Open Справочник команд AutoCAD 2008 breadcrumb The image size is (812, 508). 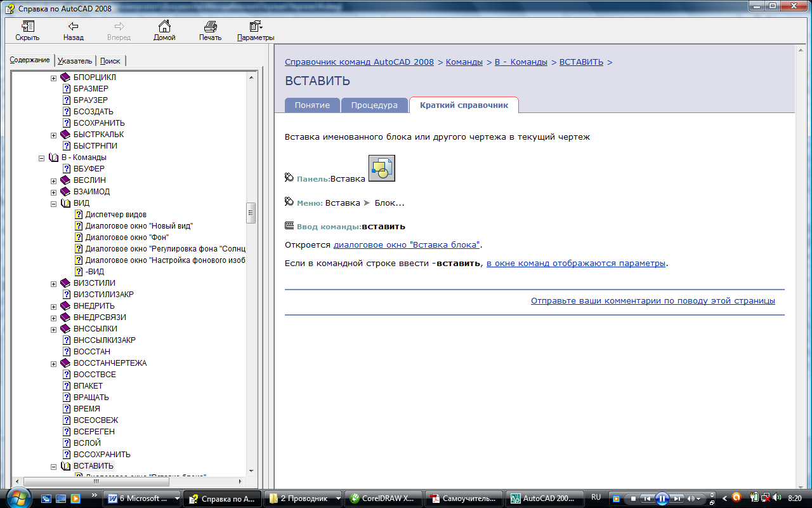(359, 62)
